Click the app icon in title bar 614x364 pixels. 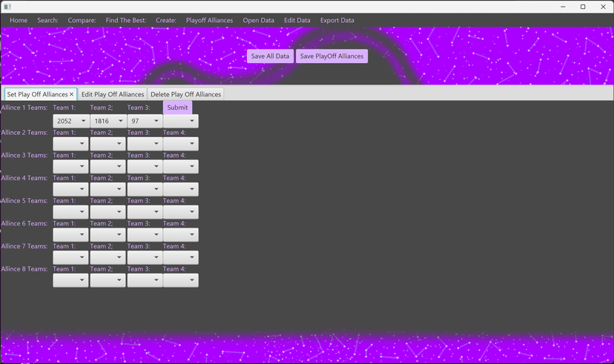pyautogui.click(x=7, y=7)
